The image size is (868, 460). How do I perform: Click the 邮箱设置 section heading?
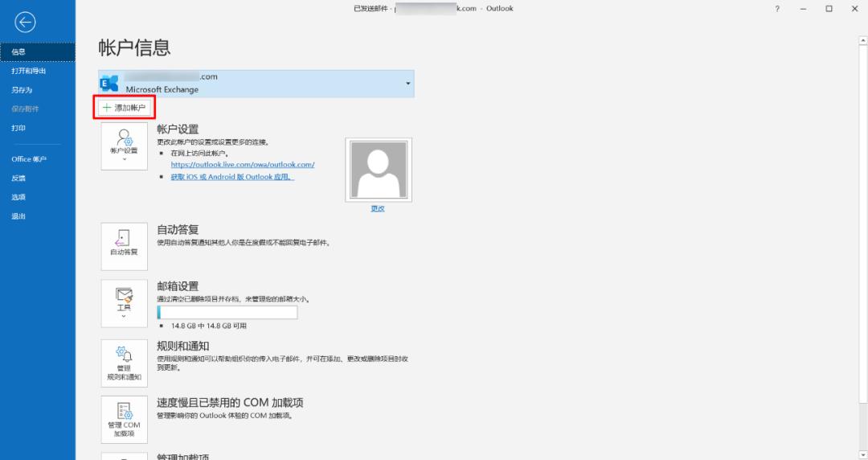(x=178, y=286)
